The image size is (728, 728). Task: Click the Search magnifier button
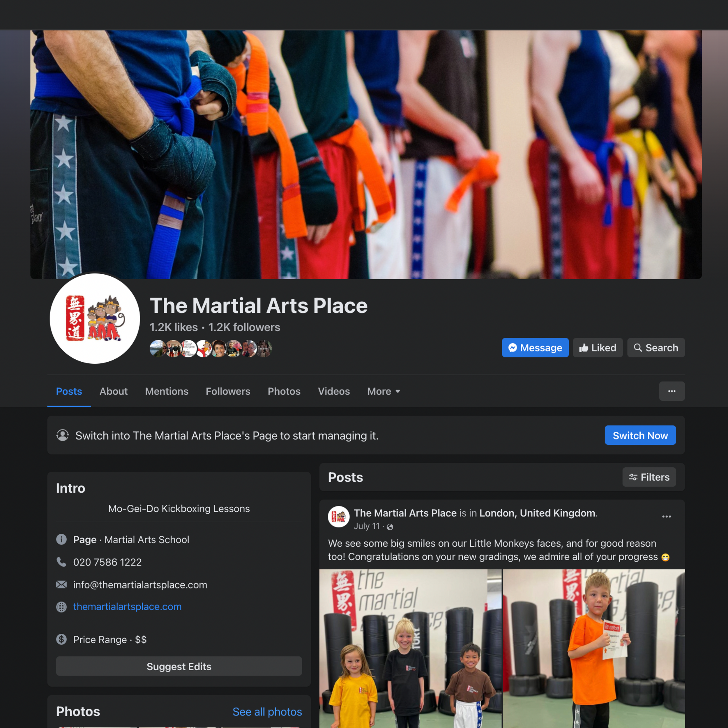click(x=656, y=347)
